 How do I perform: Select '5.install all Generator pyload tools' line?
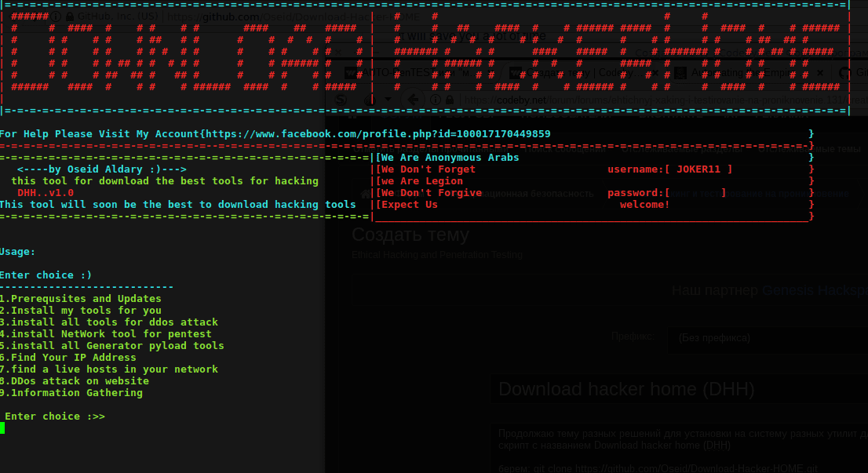point(112,346)
